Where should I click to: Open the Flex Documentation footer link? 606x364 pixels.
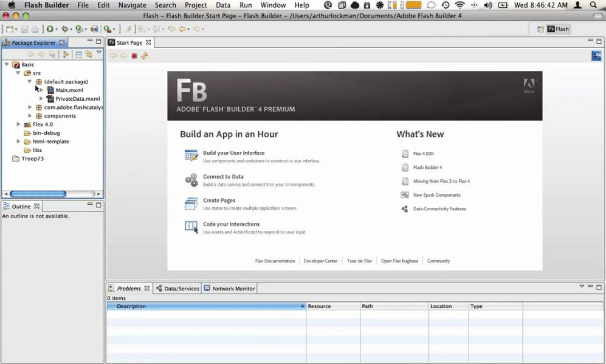click(275, 261)
